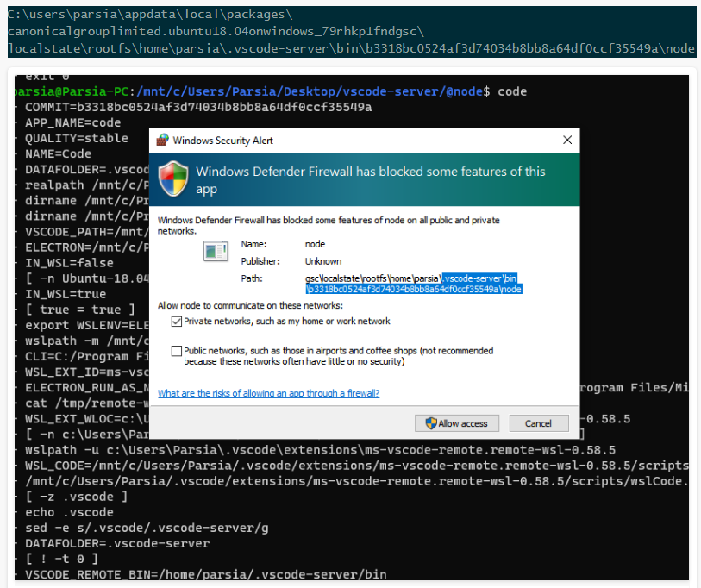
Task: Uncheck Private networks checkbox
Action: coord(177,321)
